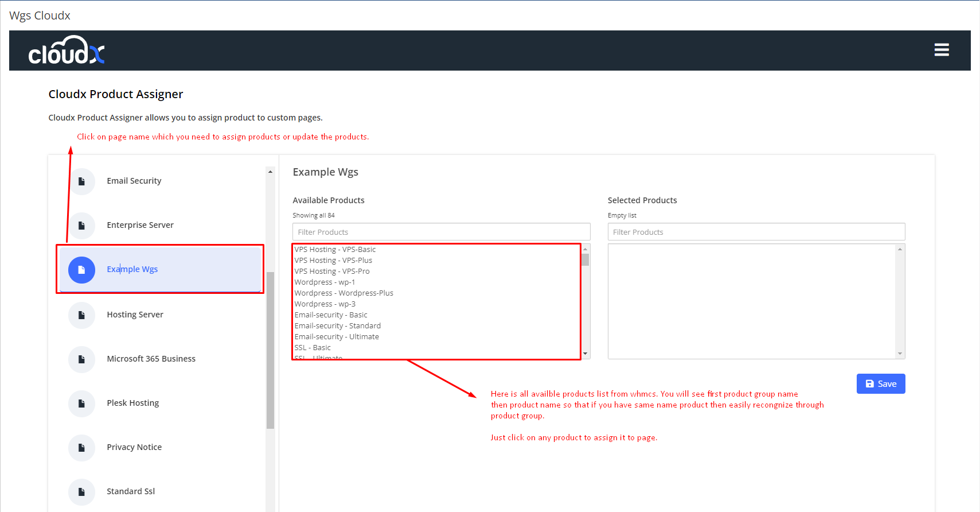Choose SSL - Basic product
980x512 pixels.
pyautogui.click(x=313, y=348)
